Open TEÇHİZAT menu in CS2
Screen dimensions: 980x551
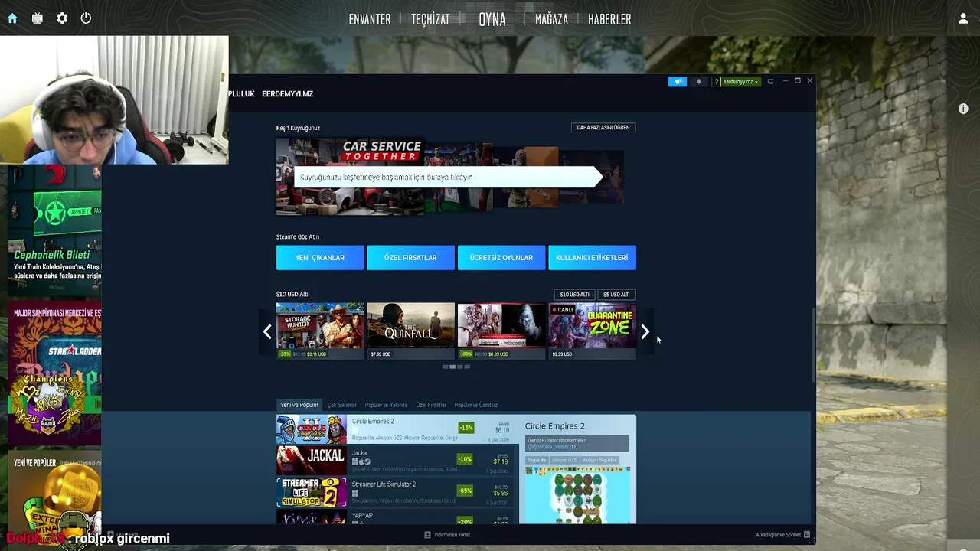pos(430,19)
